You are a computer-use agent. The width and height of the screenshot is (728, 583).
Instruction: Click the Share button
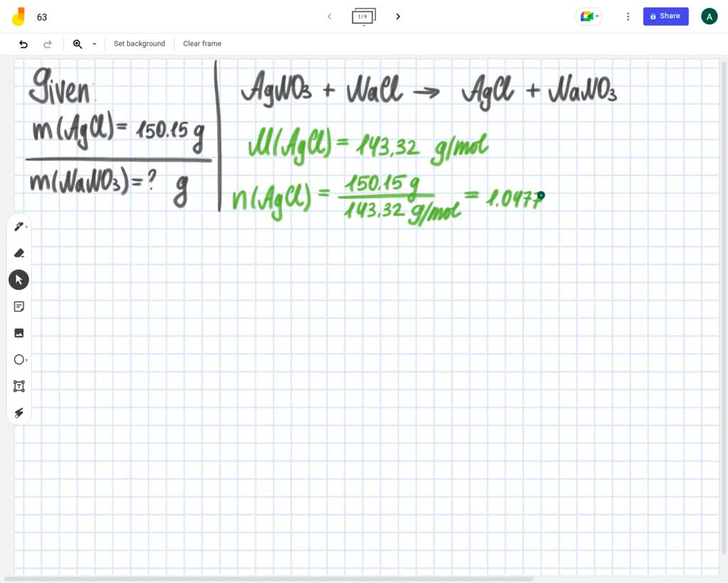[665, 16]
